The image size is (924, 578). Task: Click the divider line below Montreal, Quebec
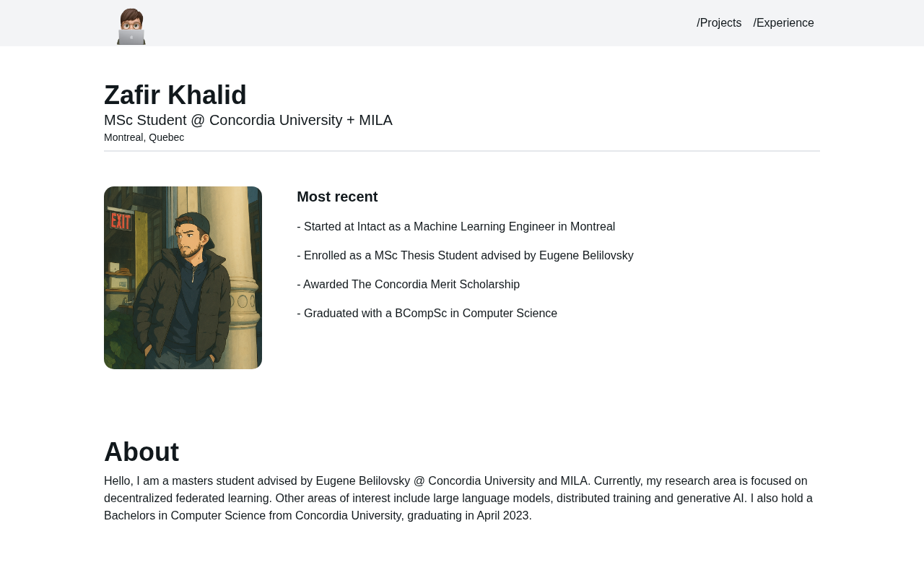462,151
